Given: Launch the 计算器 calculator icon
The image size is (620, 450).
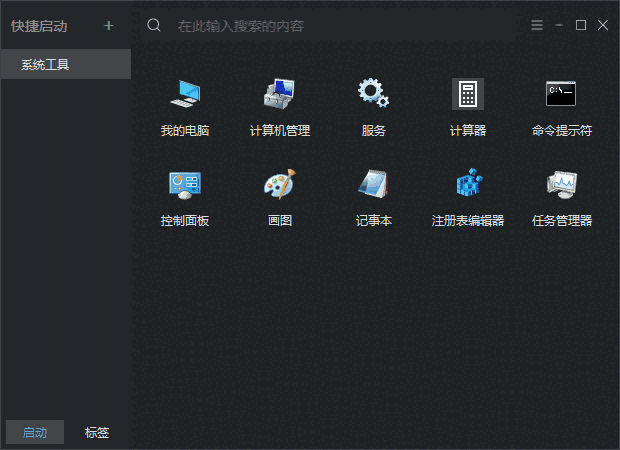Looking at the screenshot, I should pyautogui.click(x=468, y=94).
